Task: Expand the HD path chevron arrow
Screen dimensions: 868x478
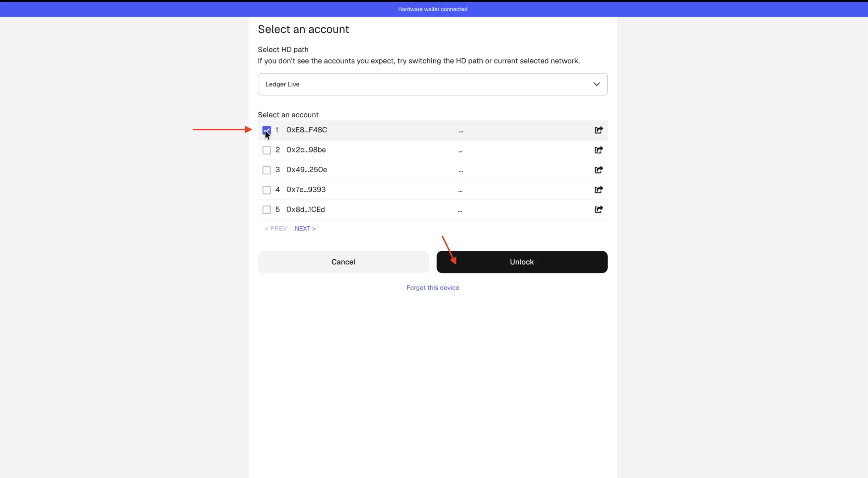Action: (x=596, y=84)
